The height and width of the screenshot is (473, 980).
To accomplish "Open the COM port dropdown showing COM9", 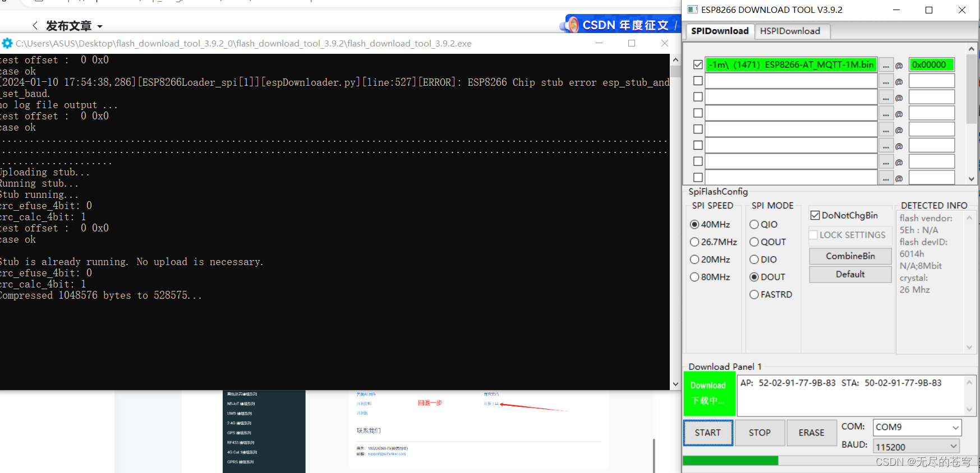I will 917,427.
